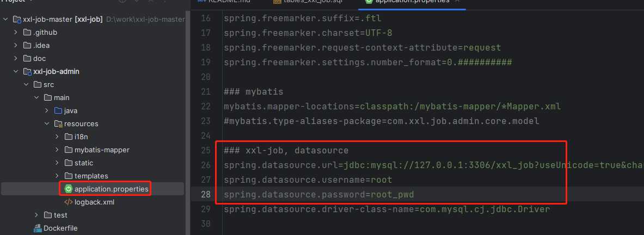Select the doc folder label
Viewport: 644px width, 235px height.
coord(39,58)
